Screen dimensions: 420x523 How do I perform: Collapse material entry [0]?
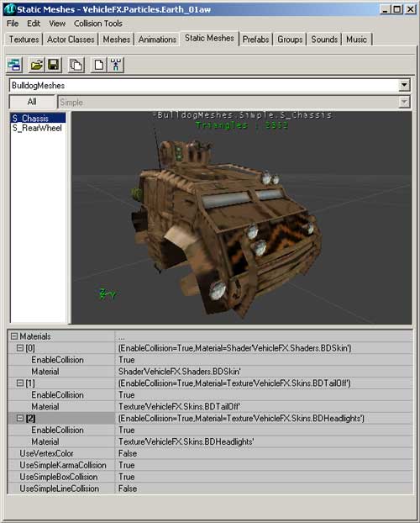click(20, 348)
